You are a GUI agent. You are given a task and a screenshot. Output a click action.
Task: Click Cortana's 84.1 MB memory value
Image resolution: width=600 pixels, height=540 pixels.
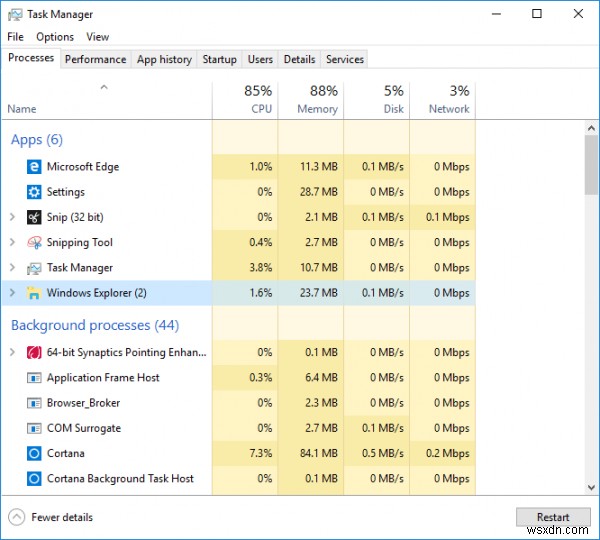(318, 454)
